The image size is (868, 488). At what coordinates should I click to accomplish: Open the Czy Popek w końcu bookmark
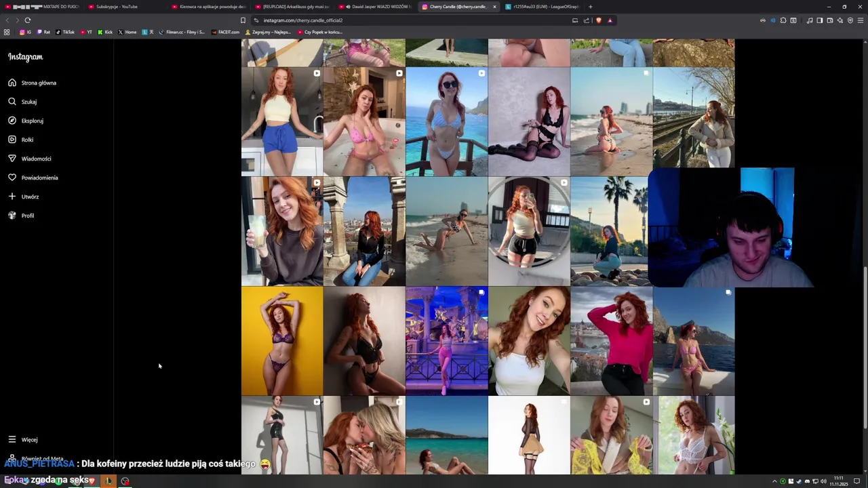[x=320, y=32]
